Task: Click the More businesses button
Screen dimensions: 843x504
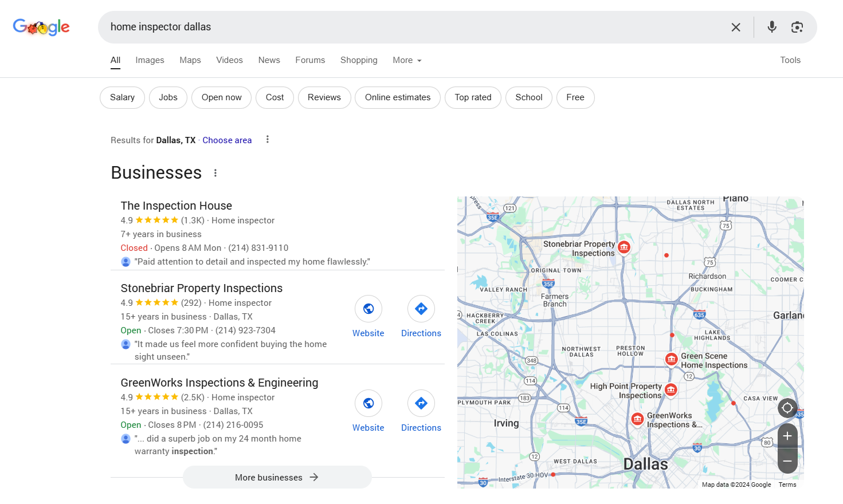Action: (x=277, y=477)
